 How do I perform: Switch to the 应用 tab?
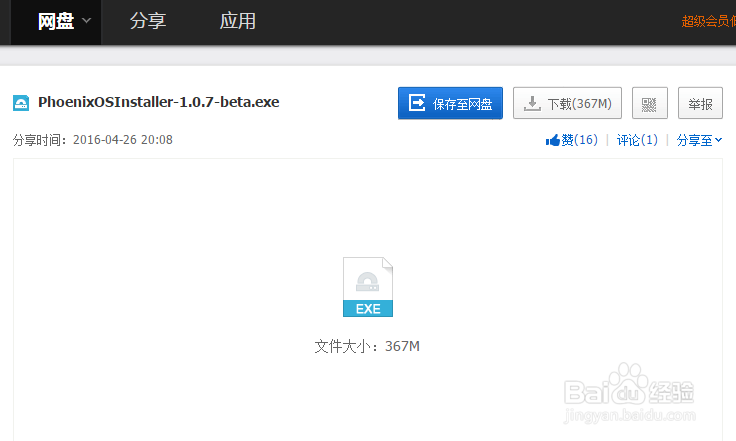tap(238, 22)
